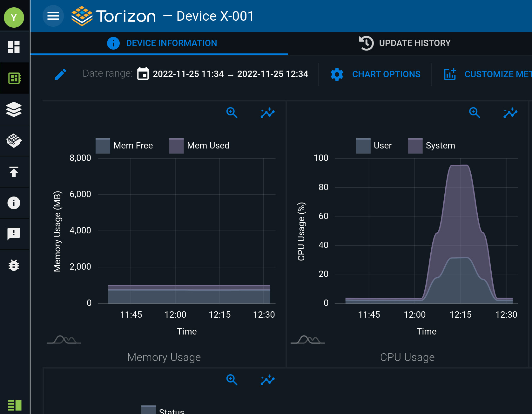The height and width of the screenshot is (414, 532).
Task: Switch to the Update History tab
Action: coord(405,43)
